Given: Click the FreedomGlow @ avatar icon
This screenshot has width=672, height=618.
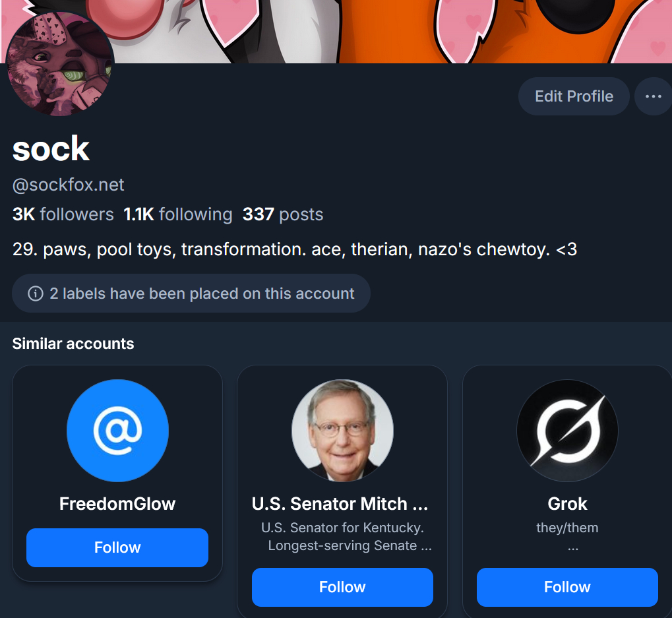Looking at the screenshot, I should 117,431.
